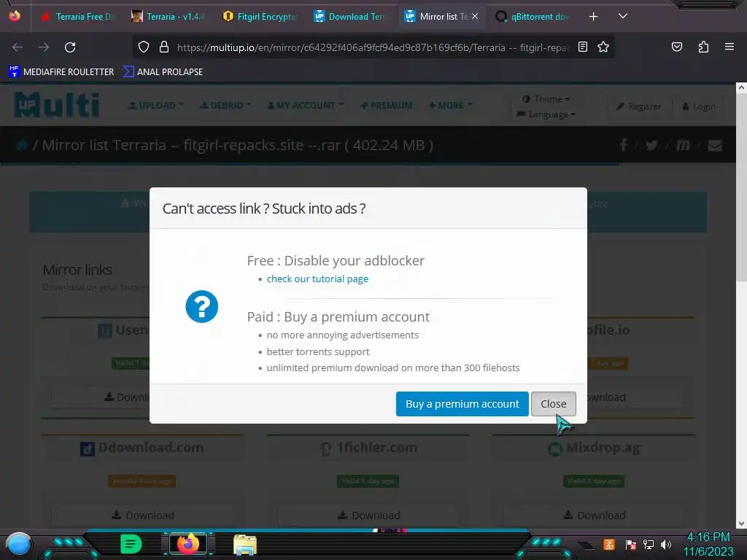Expand the MORE menu

pyautogui.click(x=450, y=105)
